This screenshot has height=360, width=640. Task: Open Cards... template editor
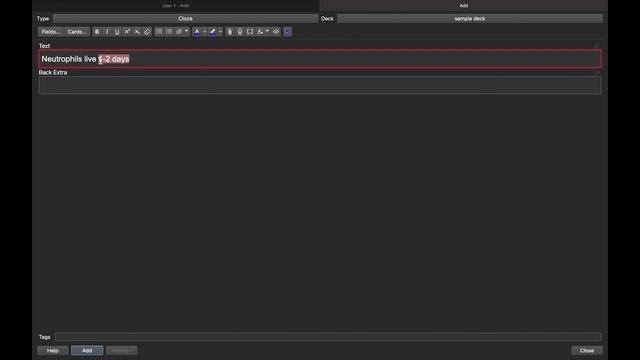(77, 32)
